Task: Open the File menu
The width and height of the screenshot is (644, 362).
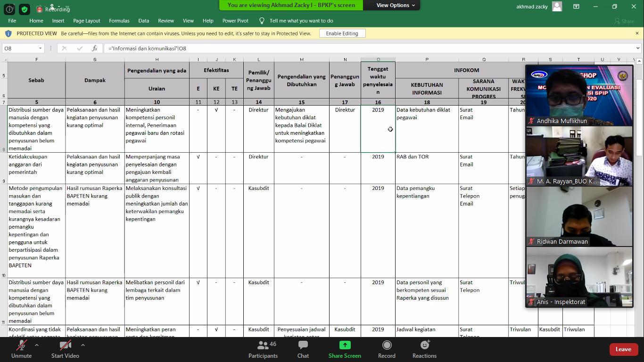Action: click(x=12, y=21)
